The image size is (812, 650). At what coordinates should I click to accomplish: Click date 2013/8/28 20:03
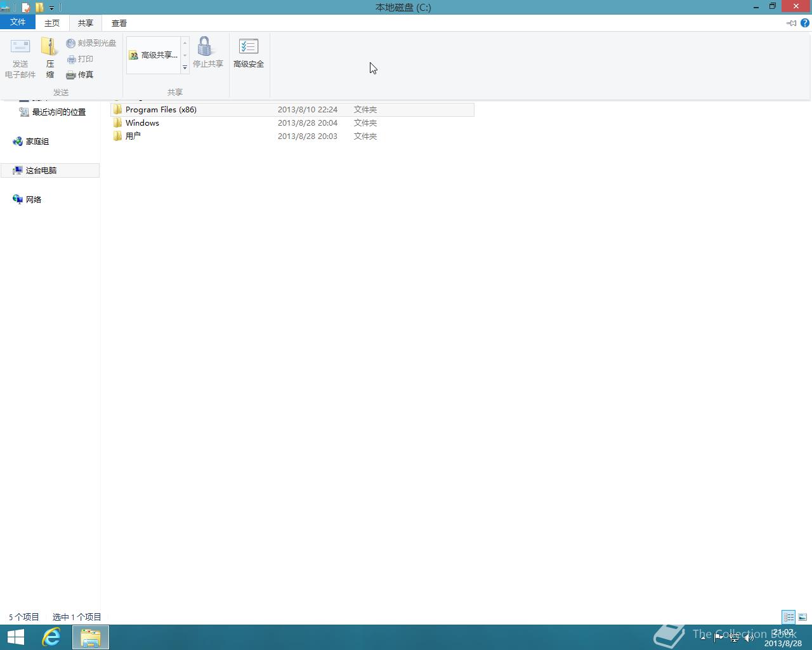click(308, 136)
